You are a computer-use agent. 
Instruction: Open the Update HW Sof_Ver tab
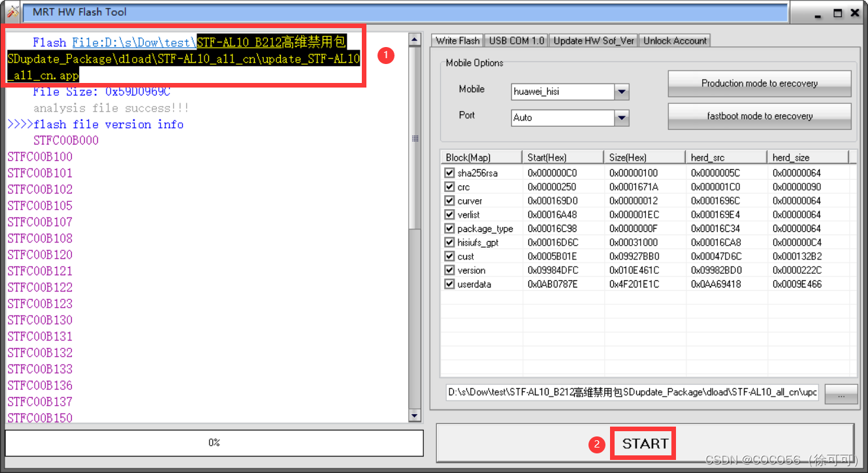coord(594,41)
